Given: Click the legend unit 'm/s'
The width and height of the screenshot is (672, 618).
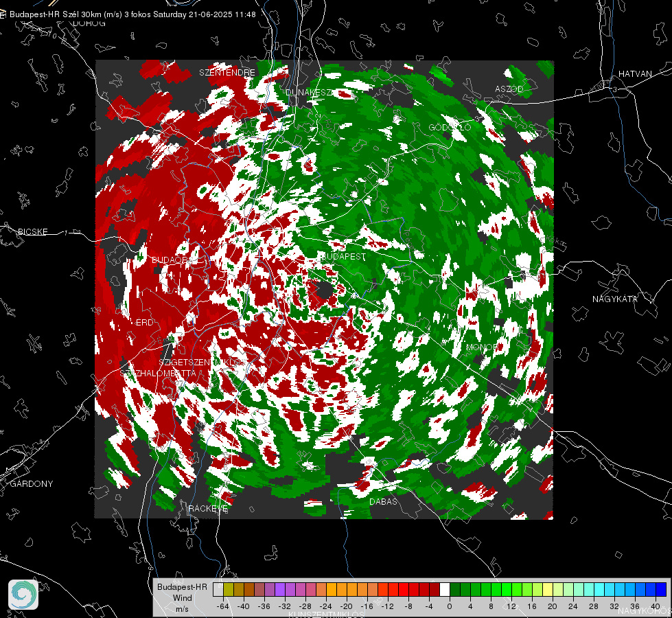Looking at the screenshot, I should pos(182,608).
